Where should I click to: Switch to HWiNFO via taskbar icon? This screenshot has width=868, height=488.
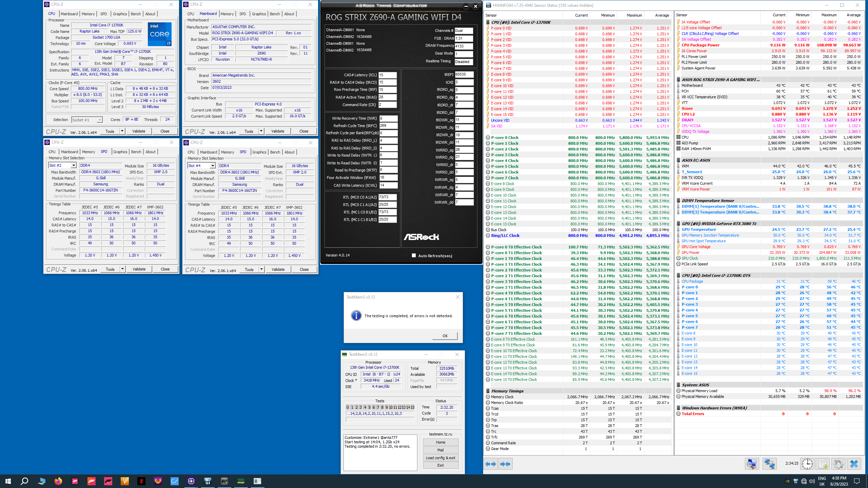tap(208, 481)
